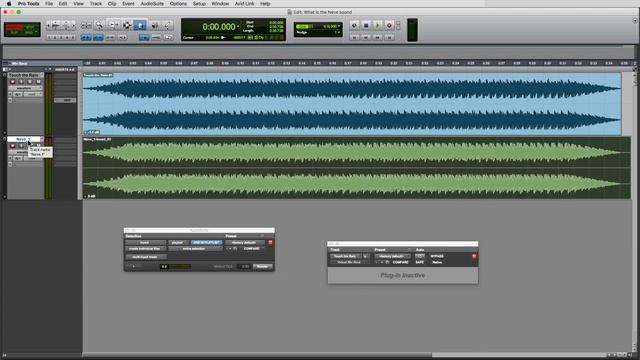Open the plug-in window factory default preset menu
This screenshot has width=640, height=360.
[x=392, y=256]
